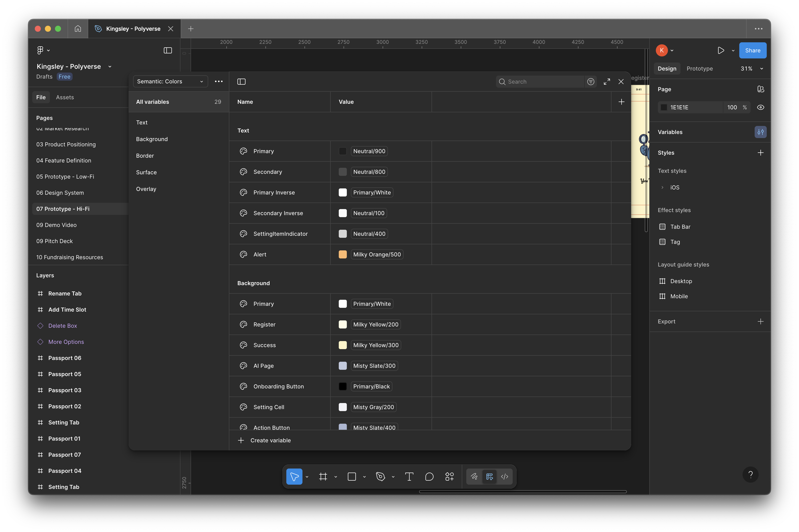This screenshot has height=532, width=799.
Task: Click the Share button
Action: tap(752, 51)
